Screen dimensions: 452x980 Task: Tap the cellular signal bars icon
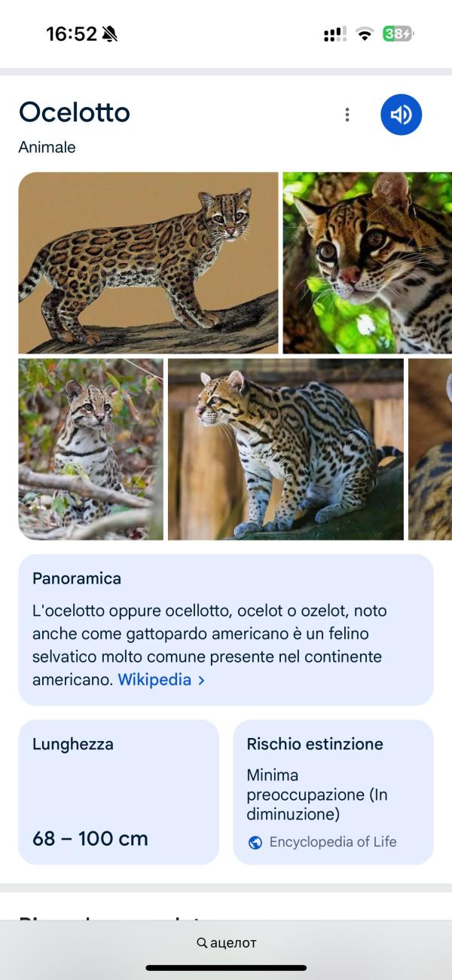(335, 34)
